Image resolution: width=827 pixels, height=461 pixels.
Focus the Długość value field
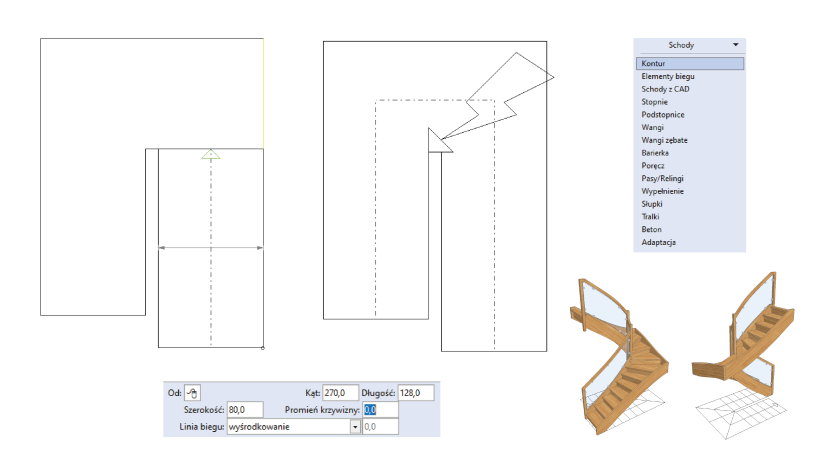tap(417, 393)
